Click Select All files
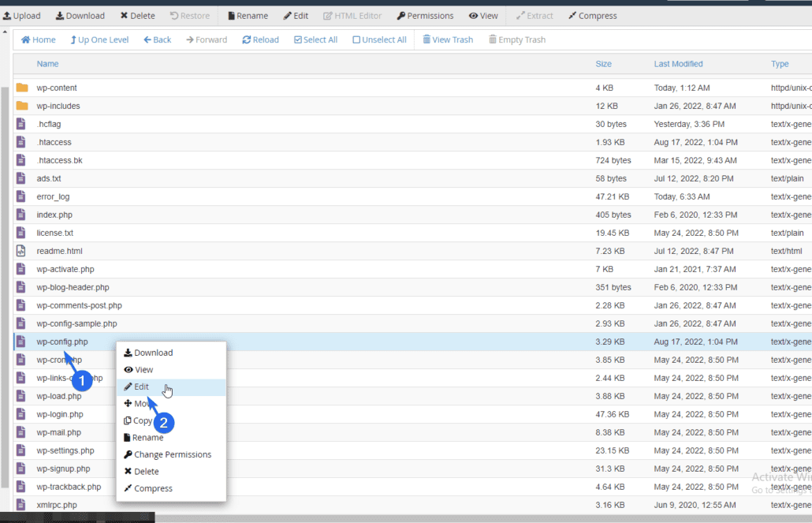812x523 pixels. (316, 39)
